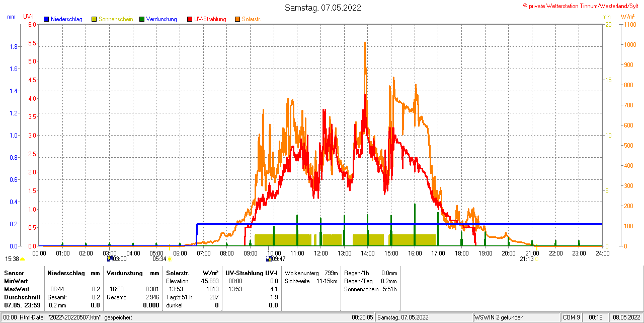Image resolution: width=644 pixels, height=323 pixels.
Task: Click the solar maximum value 1013
Action: click(212, 289)
